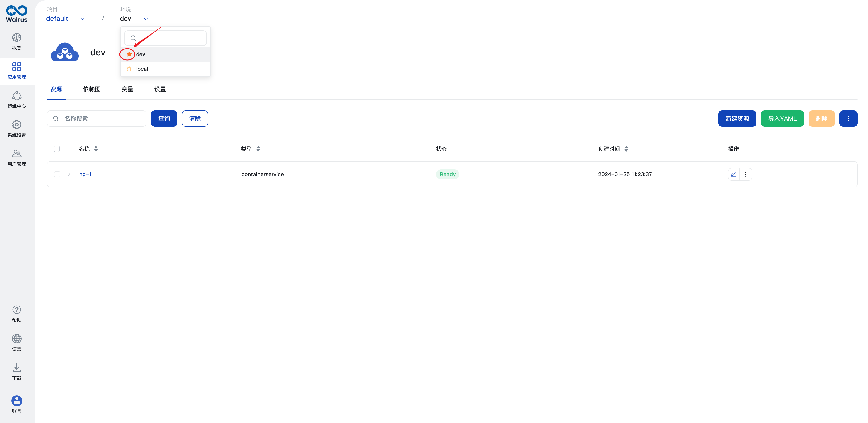Open the 账号 account menu
Viewport: 868px width, 423px height.
tap(17, 404)
